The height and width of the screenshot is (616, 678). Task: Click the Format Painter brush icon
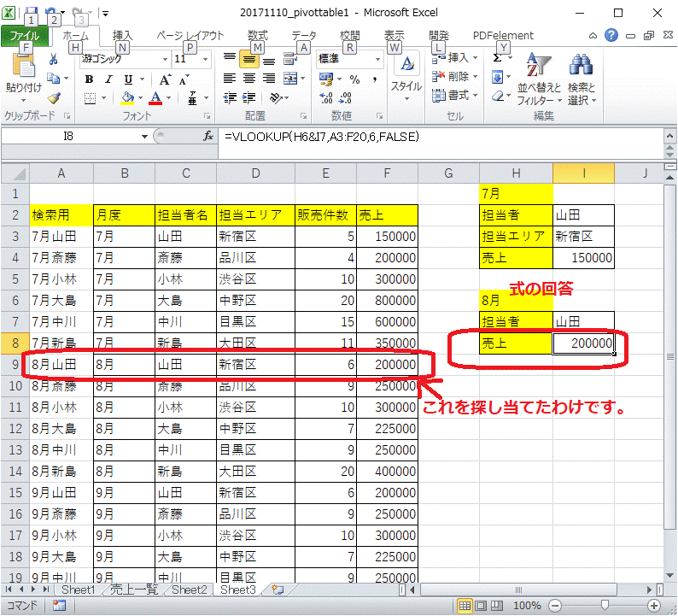53,97
